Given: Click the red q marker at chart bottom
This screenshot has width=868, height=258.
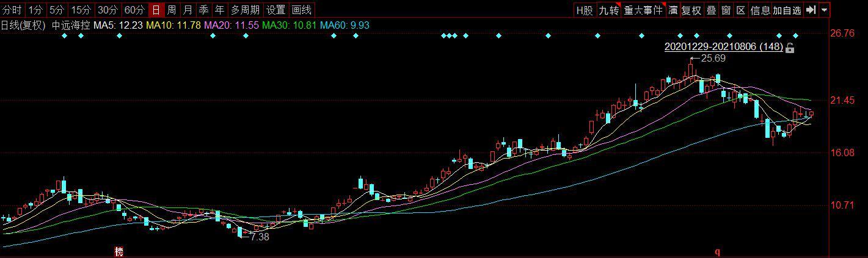Looking at the screenshot, I should [x=718, y=251].
